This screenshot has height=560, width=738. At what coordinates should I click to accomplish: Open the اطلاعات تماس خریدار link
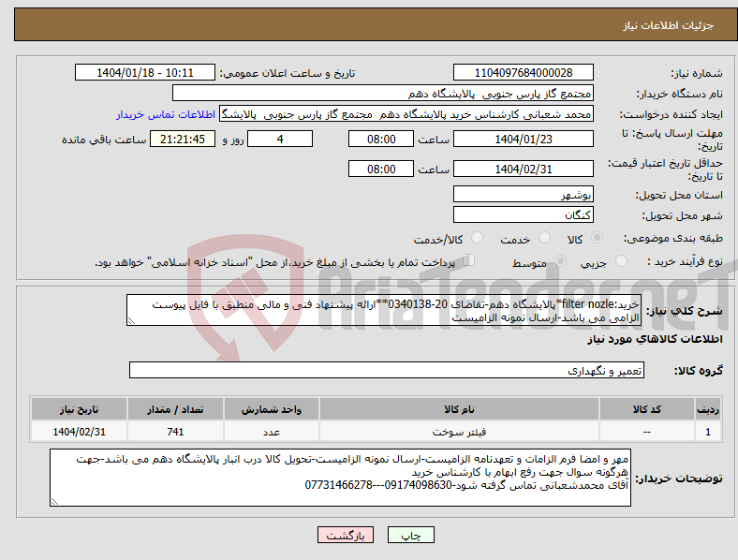tap(166, 114)
